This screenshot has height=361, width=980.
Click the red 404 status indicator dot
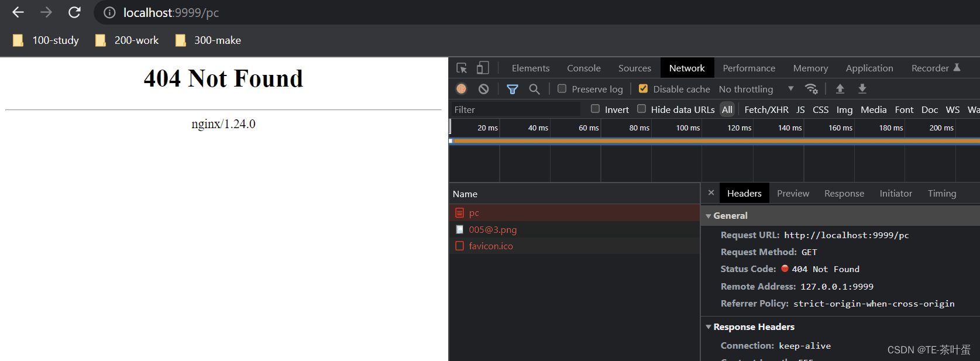click(785, 269)
